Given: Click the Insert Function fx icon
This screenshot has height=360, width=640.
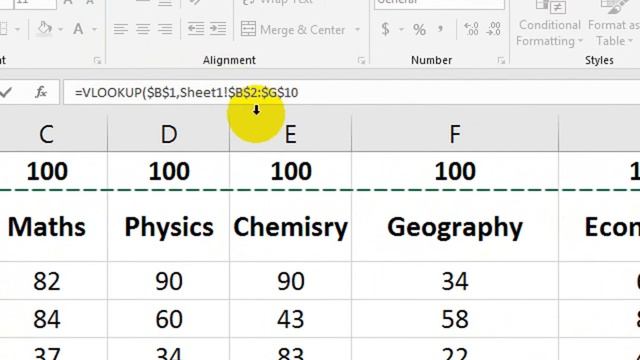Looking at the screenshot, I should (41, 93).
